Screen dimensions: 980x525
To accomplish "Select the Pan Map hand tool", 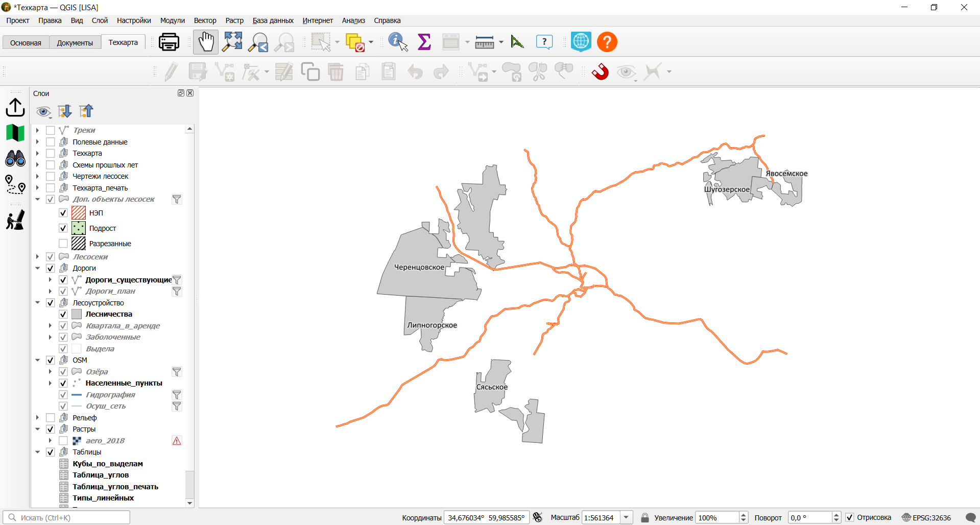I will click(206, 42).
